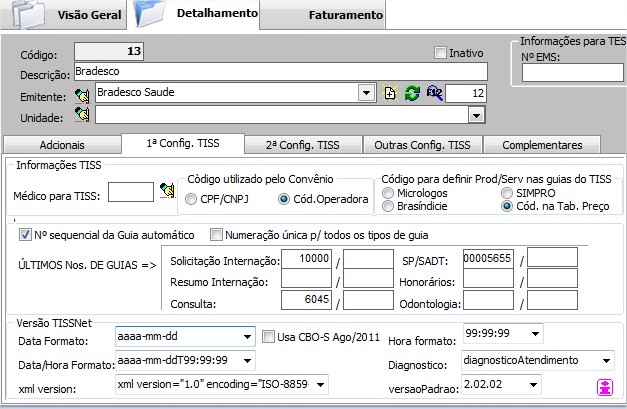
Task: Click the green refresh arrows icon
Action: click(x=411, y=93)
